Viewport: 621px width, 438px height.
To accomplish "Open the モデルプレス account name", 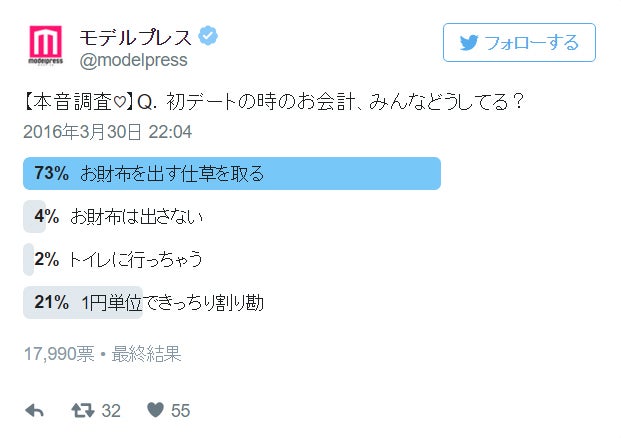I will (135, 36).
